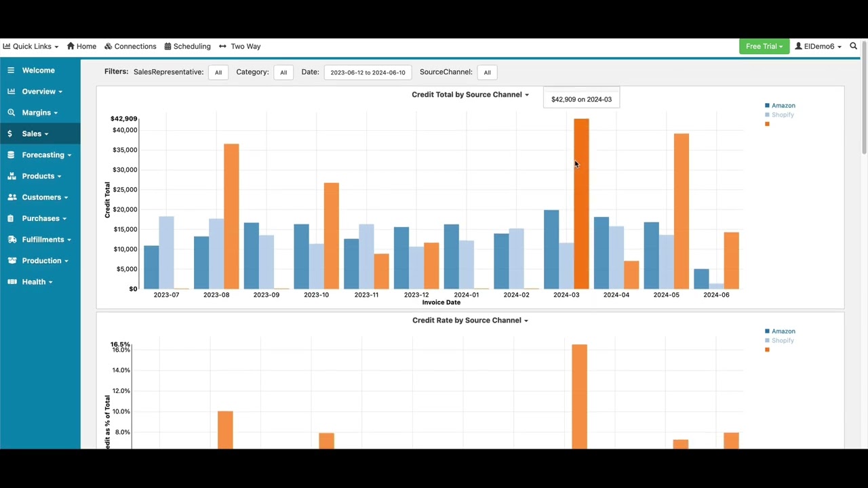Click SalesRepresentative filter All button
The image size is (868, 488).
coord(218,72)
